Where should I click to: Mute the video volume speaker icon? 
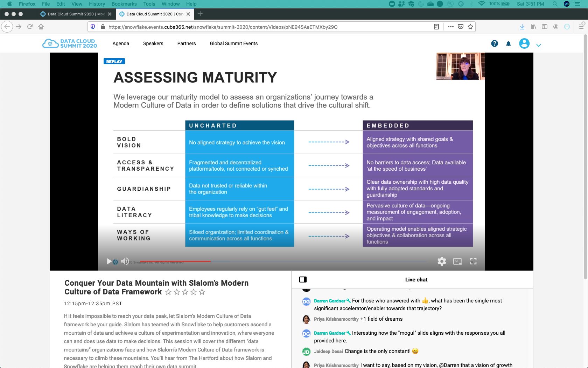pos(125,261)
